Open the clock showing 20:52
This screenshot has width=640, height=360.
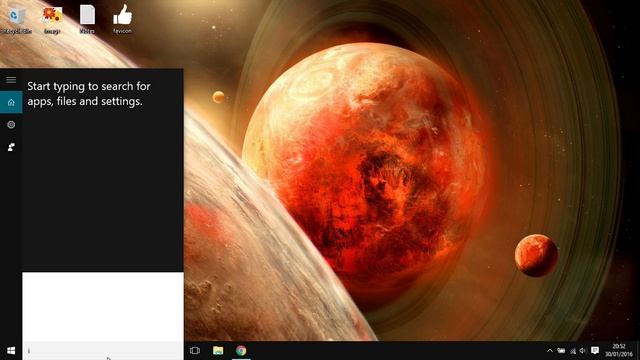click(x=619, y=351)
